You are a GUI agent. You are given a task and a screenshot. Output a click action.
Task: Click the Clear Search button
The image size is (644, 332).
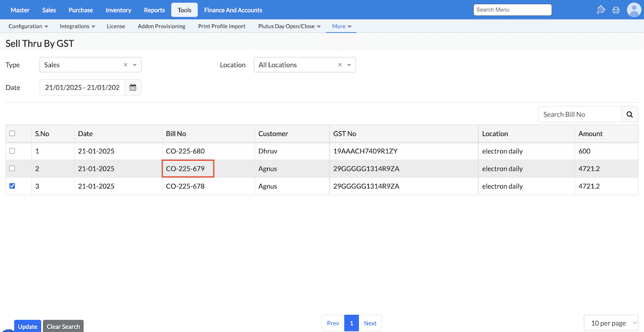pos(63,326)
